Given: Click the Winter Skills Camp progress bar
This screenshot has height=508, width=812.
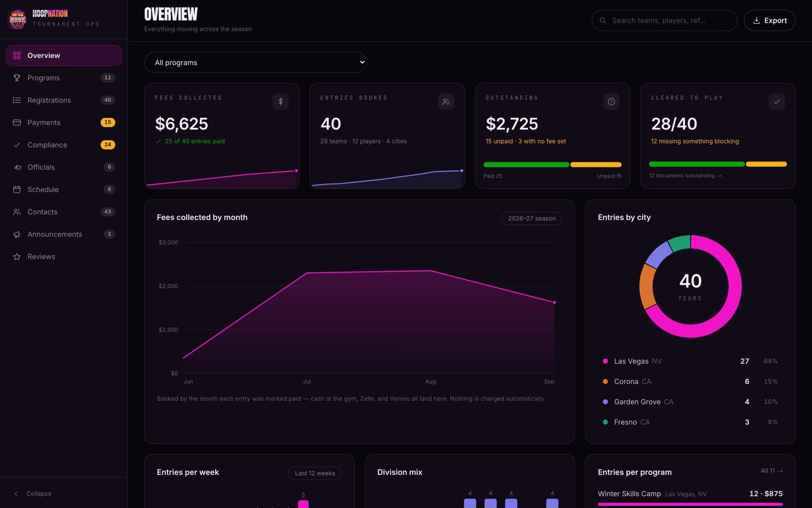Looking at the screenshot, I should pos(690,504).
